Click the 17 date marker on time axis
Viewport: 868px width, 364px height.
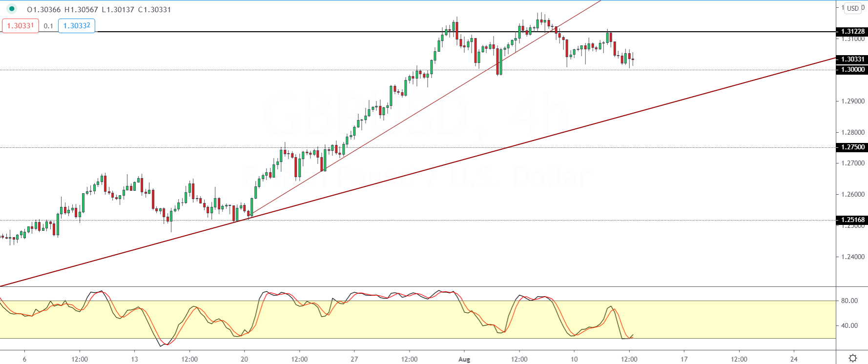pos(684,360)
